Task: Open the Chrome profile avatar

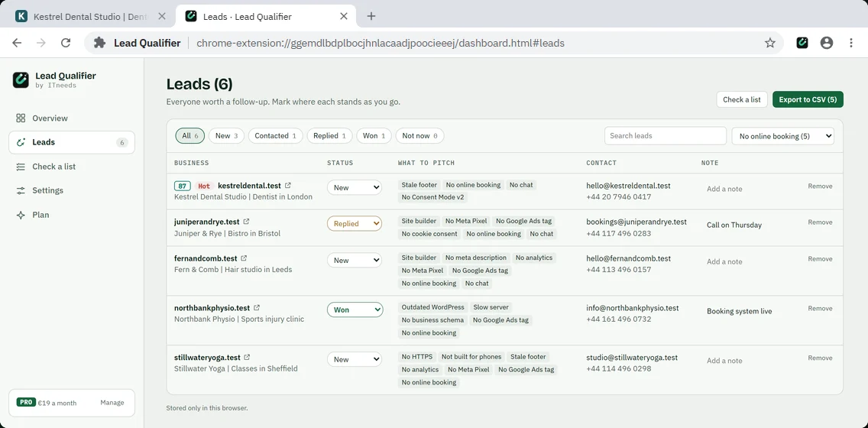Action: (x=827, y=43)
